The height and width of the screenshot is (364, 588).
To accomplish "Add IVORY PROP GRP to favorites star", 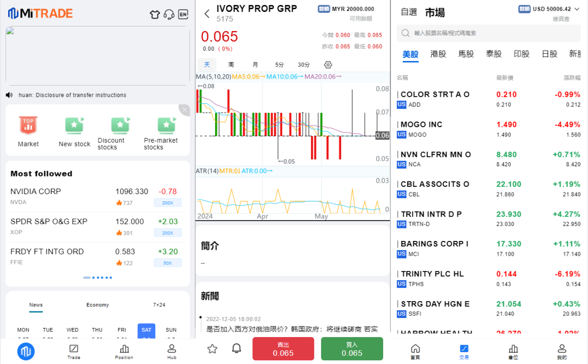I will point(212,349).
